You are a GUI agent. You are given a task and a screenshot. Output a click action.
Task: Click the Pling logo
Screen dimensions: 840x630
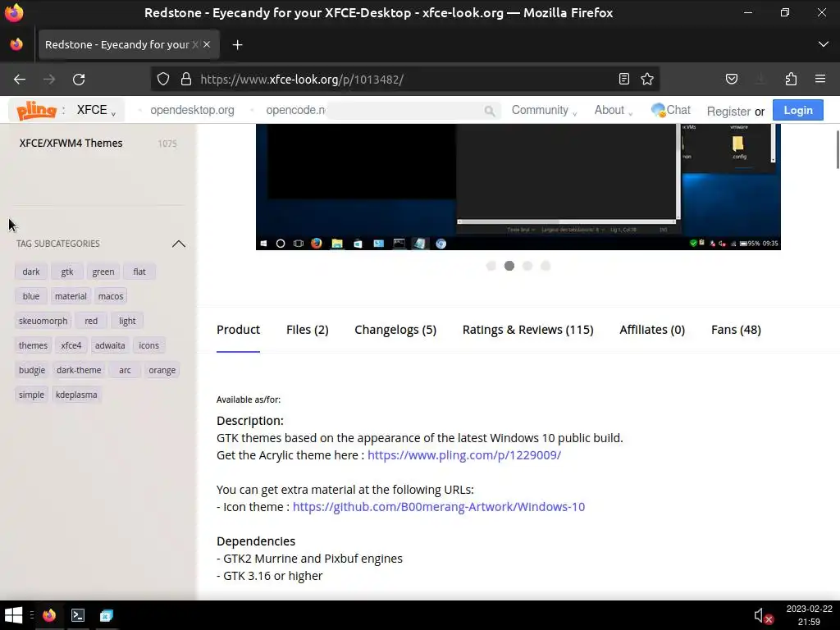(x=36, y=111)
